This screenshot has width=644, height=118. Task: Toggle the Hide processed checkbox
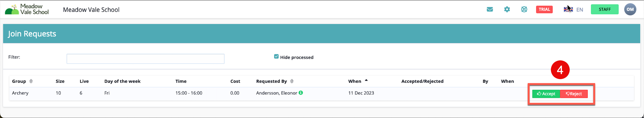[x=276, y=57]
